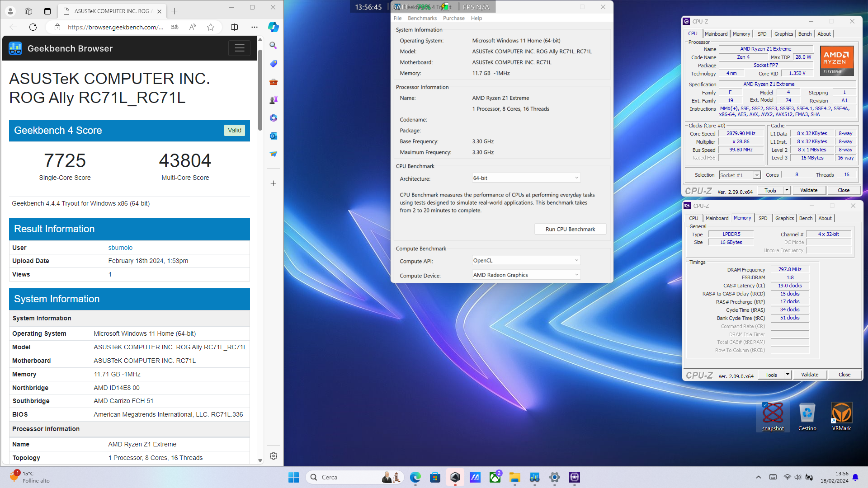This screenshot has height=488, width=868.
Task: Open the Cestino recycle bin icon
Action: tap(807, 417)
